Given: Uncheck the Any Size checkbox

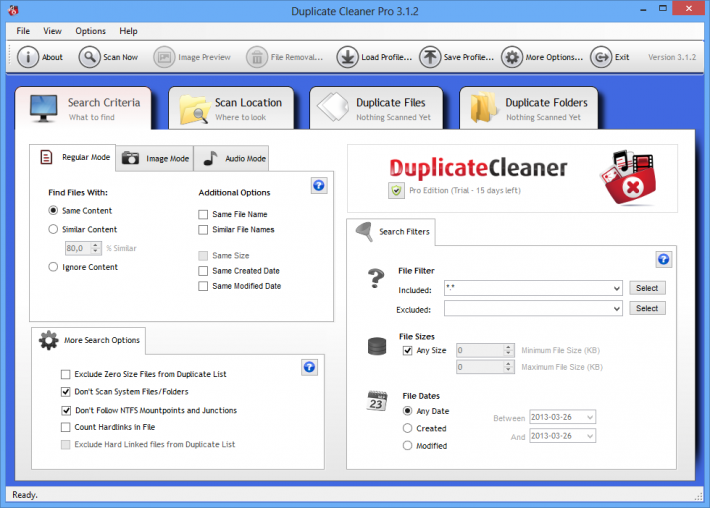Looking at the screenshot, I should click(x=408, y=350).
